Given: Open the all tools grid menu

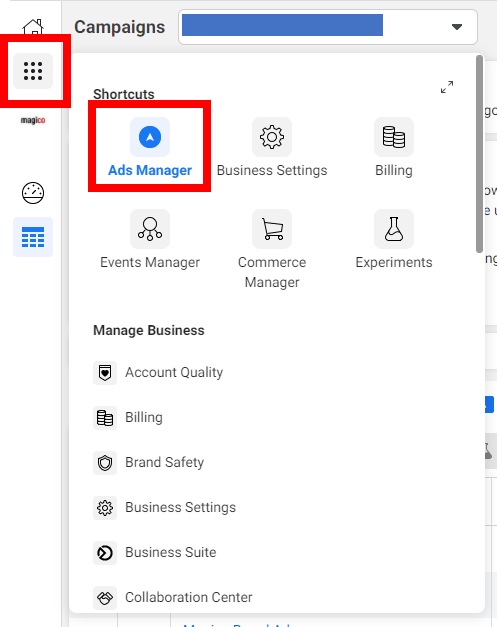Looking at the screenshot, I should [33, 71].
